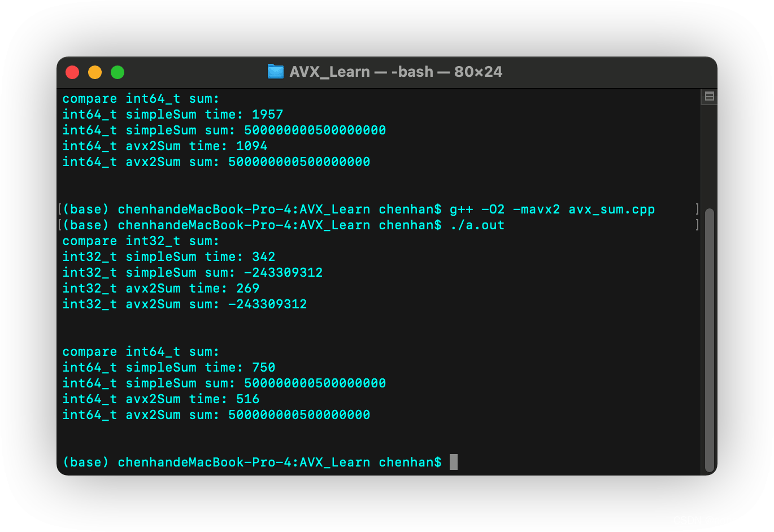Click the scrollbar track above the thumb

coord(710,152)
